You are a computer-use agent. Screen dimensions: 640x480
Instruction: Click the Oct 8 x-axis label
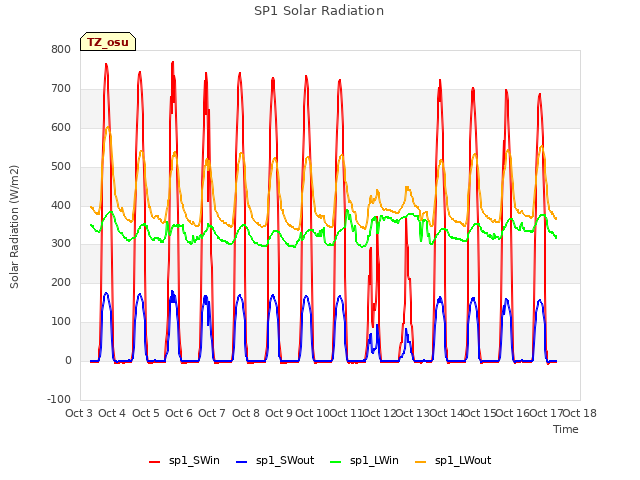(246, 413)
